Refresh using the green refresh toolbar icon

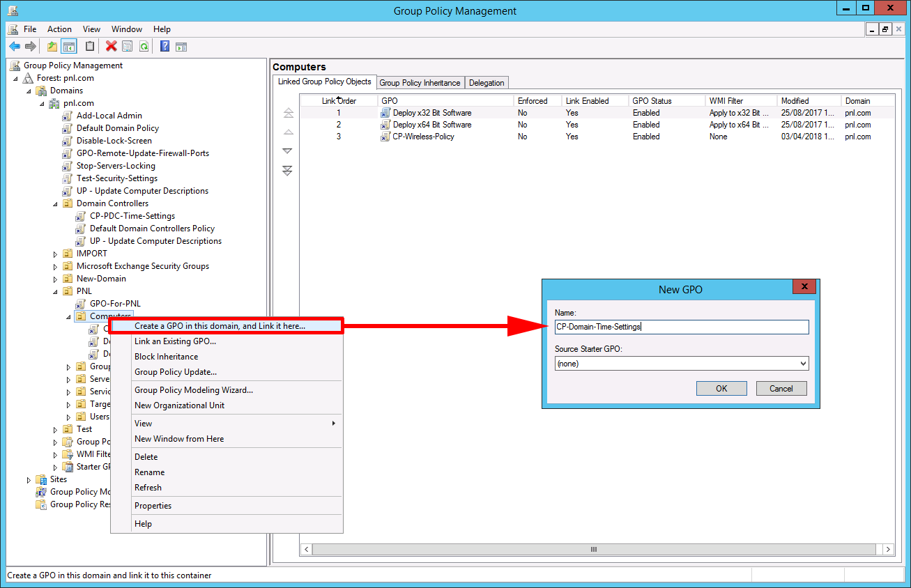pyautogui.click(x=144, y=46)
